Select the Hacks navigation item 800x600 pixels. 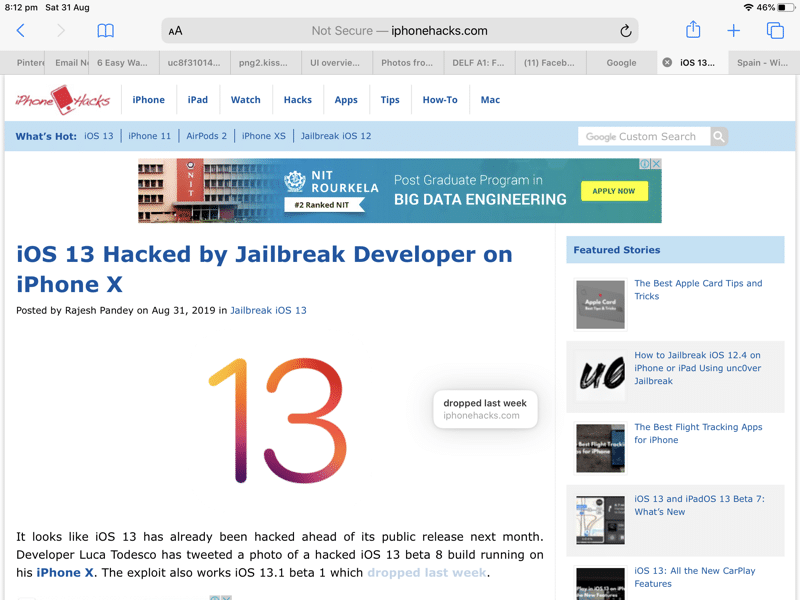click(297, 100)
